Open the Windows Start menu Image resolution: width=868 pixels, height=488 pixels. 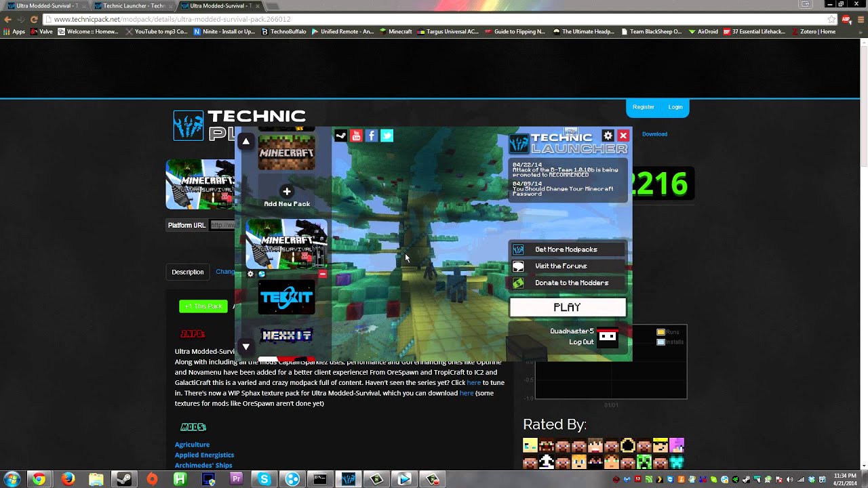point(11,479)
